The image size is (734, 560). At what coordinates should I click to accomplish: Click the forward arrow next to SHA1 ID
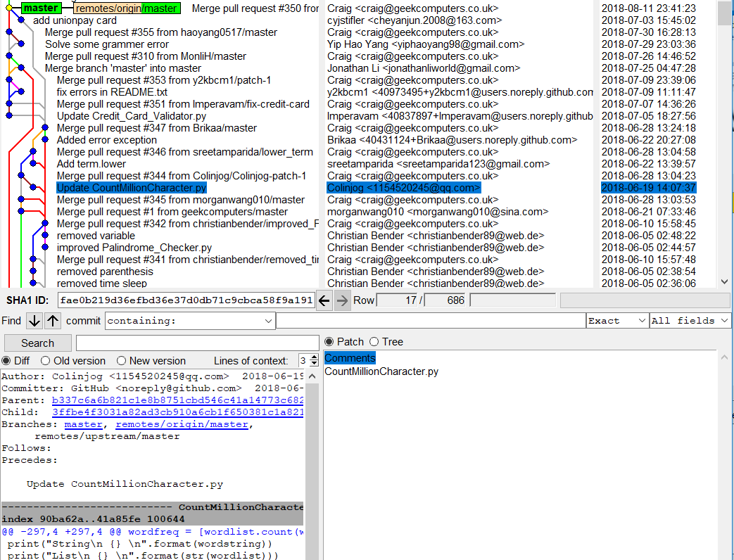(342, 301)
